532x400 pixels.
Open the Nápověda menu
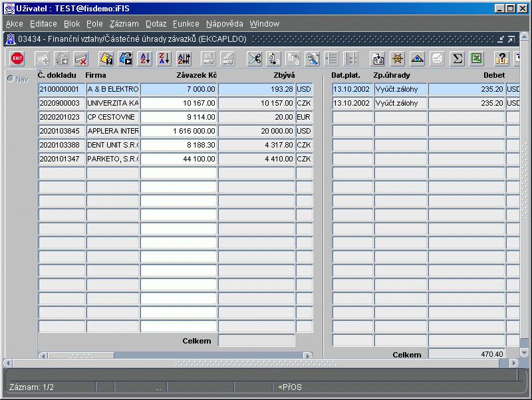(x=225, y=24)
